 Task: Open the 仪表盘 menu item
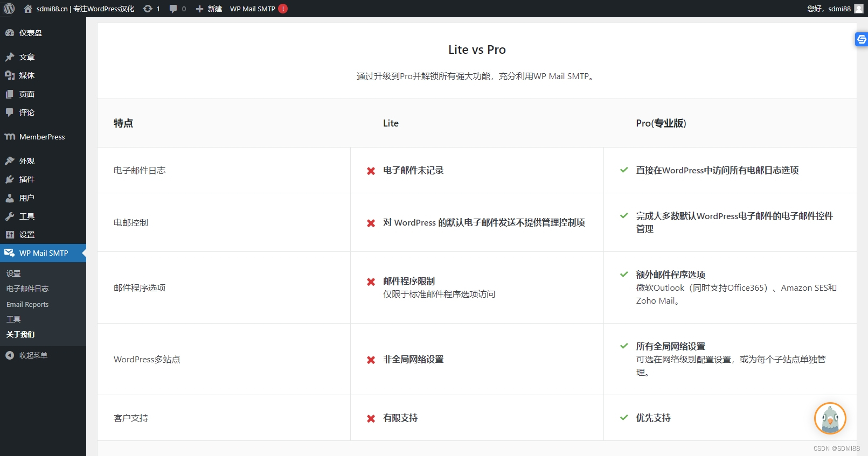click(43, 33)
